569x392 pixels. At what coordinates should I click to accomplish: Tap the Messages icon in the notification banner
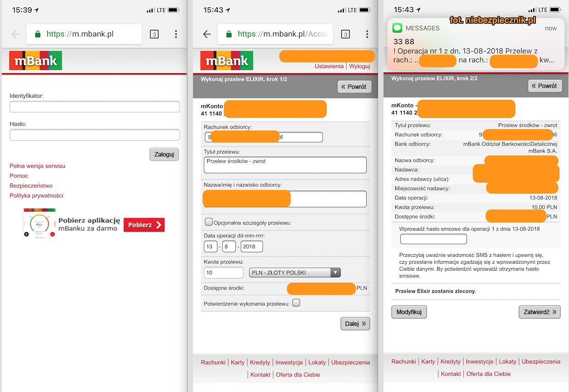(397, 28)
